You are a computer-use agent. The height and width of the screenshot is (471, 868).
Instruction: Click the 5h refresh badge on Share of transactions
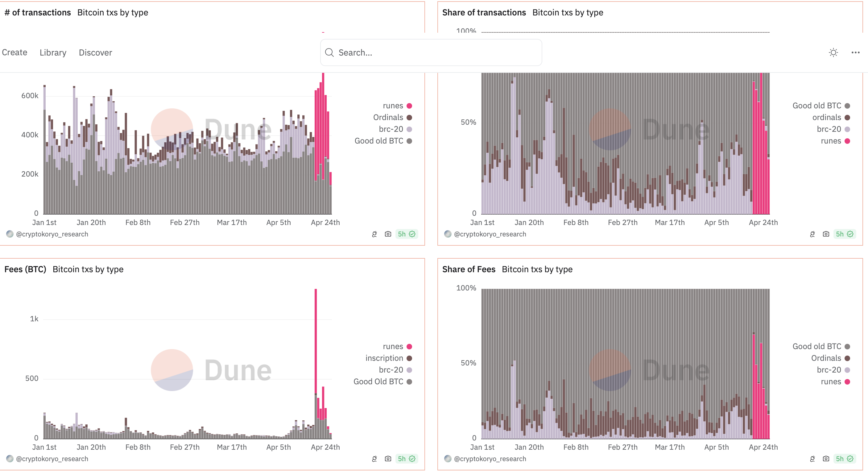[845, 234]
